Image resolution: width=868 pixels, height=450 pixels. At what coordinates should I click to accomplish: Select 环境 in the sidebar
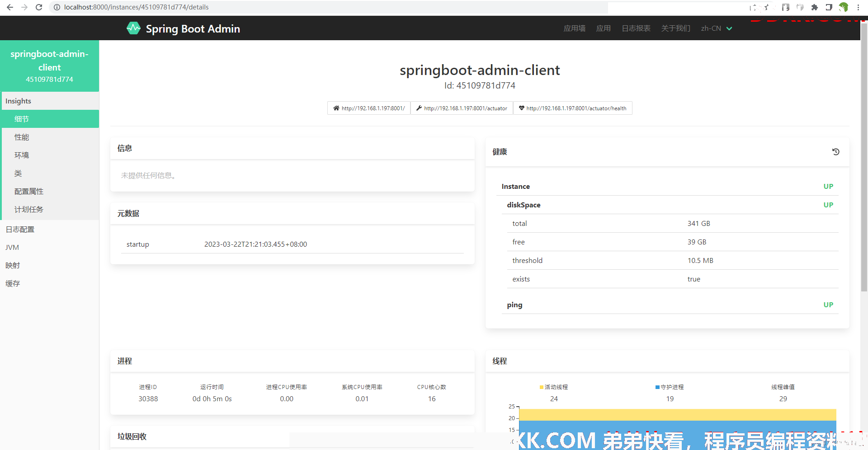point(50,155)
